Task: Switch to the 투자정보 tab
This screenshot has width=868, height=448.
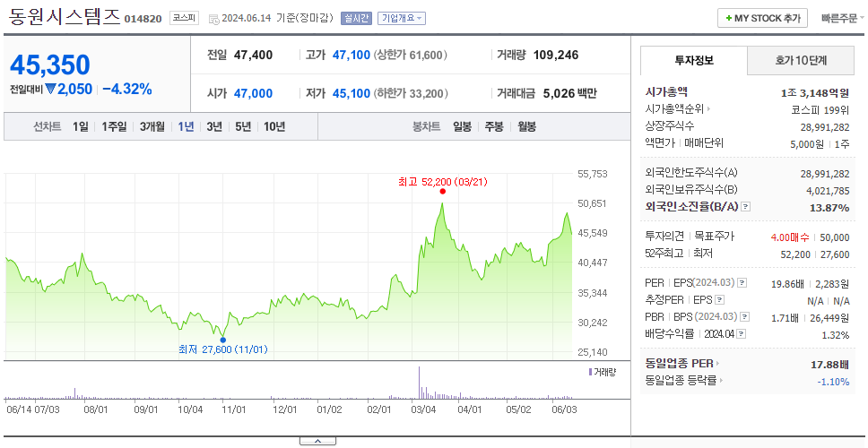Action: pos(694,61)
